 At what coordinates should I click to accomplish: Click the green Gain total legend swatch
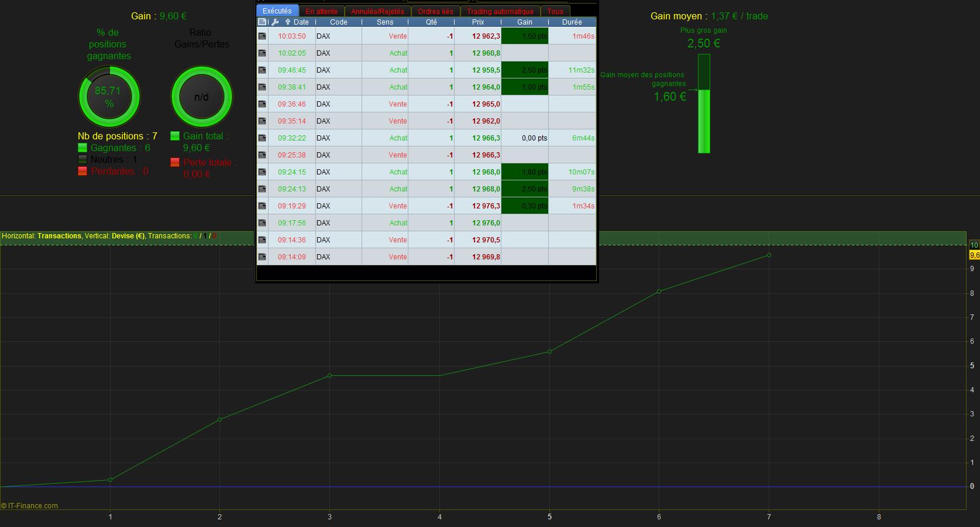[175, 136]
